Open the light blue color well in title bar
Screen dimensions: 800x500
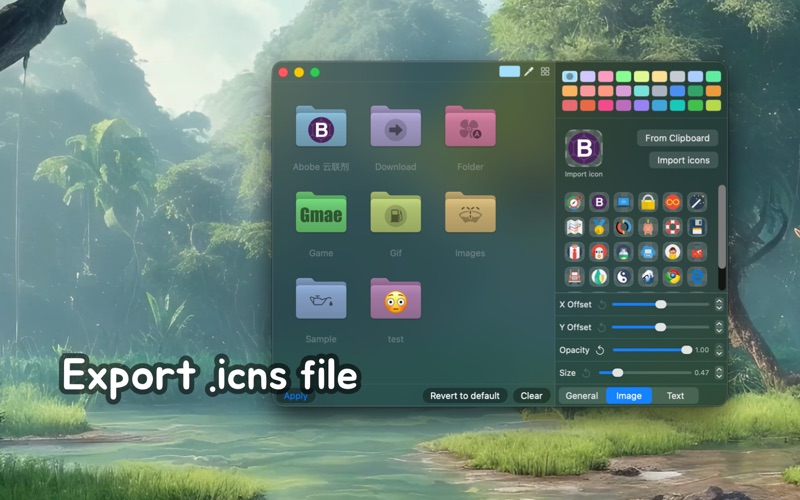pyautogui.click(x=509, y=71)
